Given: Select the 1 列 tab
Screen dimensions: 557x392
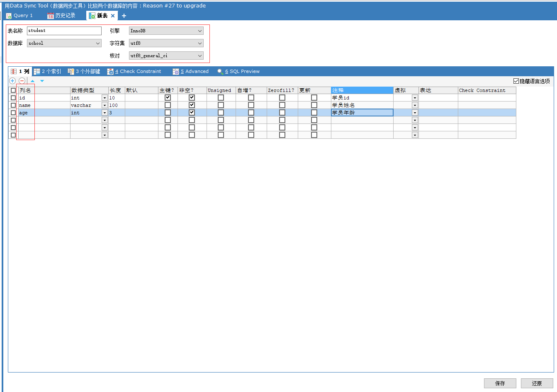Looking at the screenshot, I should pyautogui.click(x=20, y=71).
